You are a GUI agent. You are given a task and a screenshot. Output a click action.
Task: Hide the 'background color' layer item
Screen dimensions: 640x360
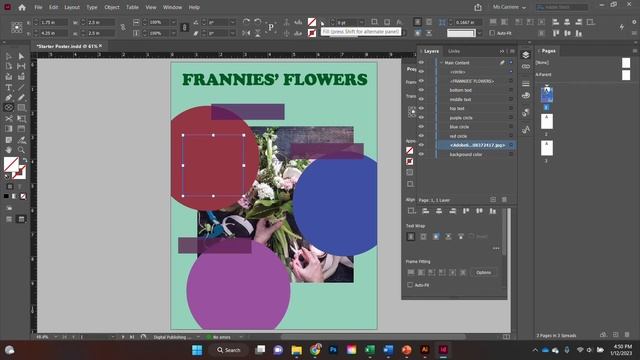421,154
